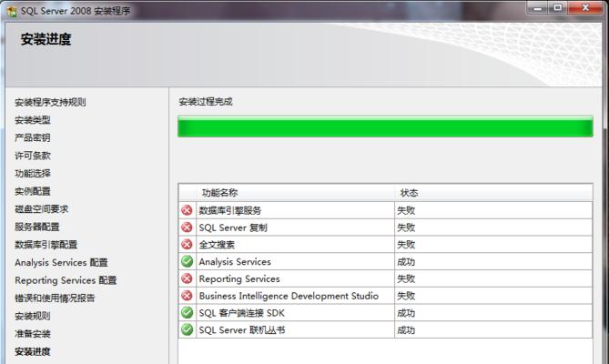The height and width of the screenshot is (364, 609).
Task: Click failed icon for Business Intelligence Development Studio
Action: click(187, 296)
